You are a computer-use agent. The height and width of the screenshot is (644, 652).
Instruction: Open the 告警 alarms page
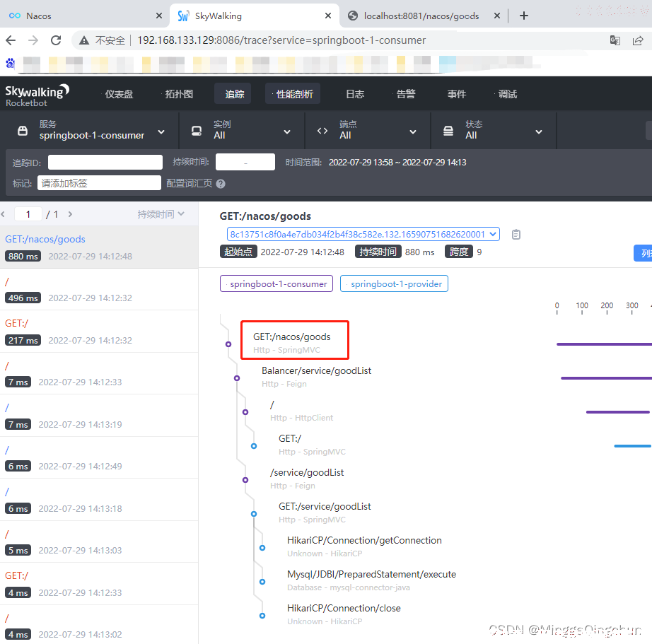(406, 94)
